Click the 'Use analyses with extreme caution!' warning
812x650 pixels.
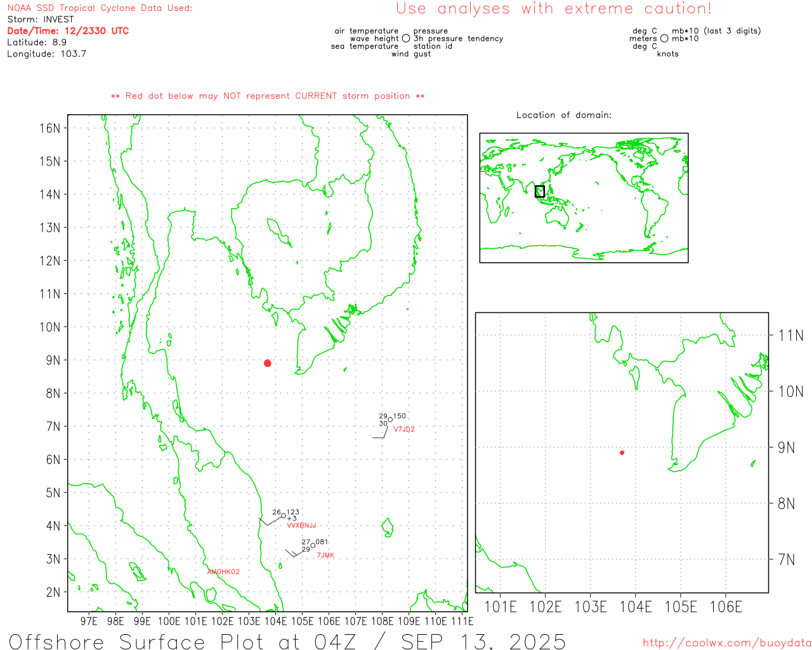point(554,9)
